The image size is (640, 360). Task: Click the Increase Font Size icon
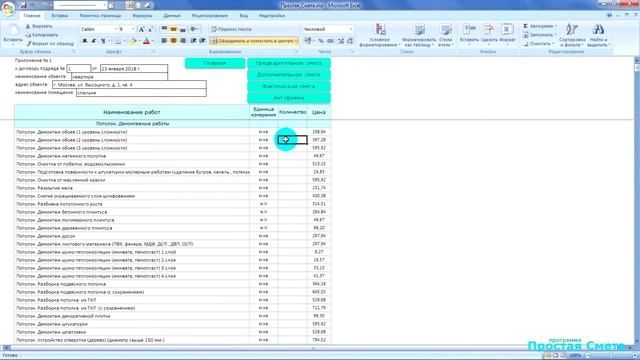pos(142,29)
